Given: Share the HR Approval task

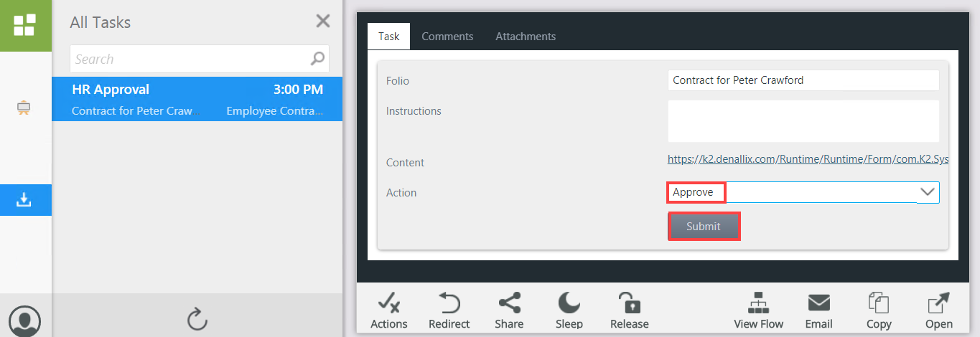Looking at the screenshot, I should click(509, 311).
